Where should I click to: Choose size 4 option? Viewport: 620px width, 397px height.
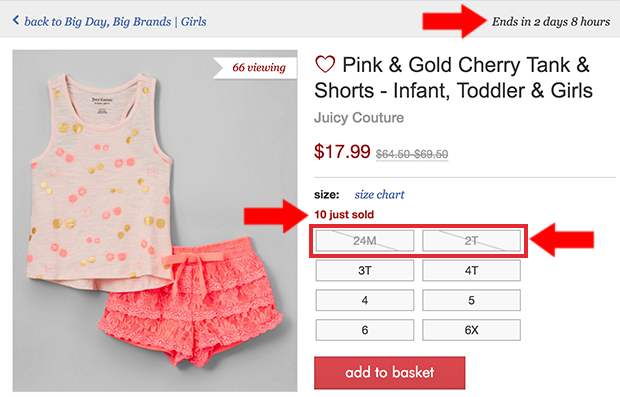[365, 300]
